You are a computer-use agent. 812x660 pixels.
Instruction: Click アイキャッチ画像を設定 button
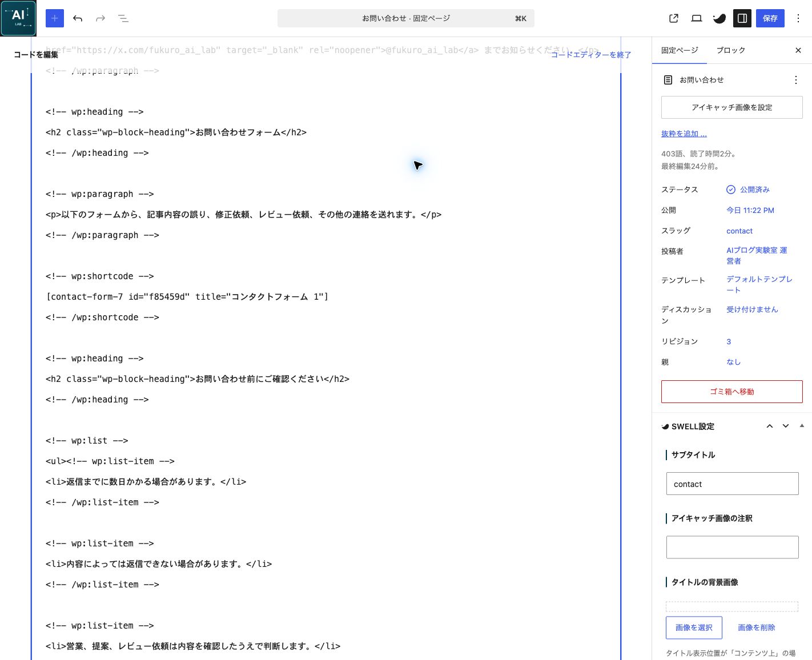pyautogui.click(x=732, y=107)
